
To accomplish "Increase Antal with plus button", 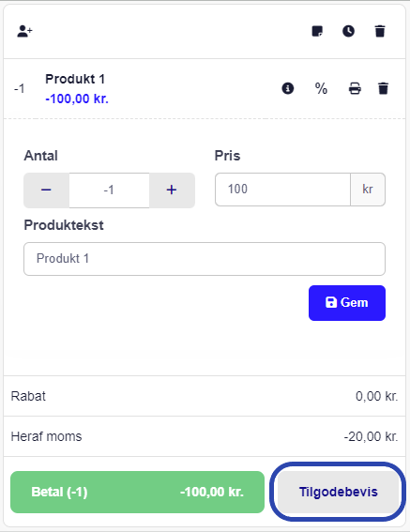I will click(x=172, y=190).
